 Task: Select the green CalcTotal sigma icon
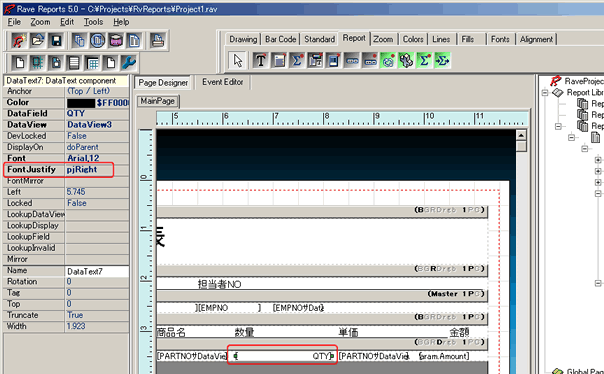tap(424, 60)
